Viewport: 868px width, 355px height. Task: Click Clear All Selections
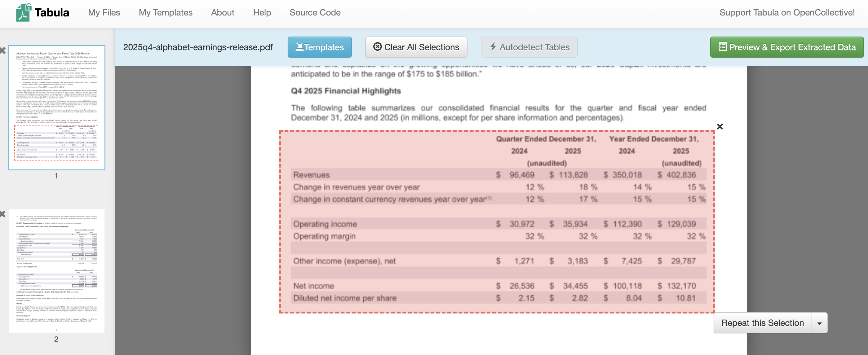tap(416, 47)
